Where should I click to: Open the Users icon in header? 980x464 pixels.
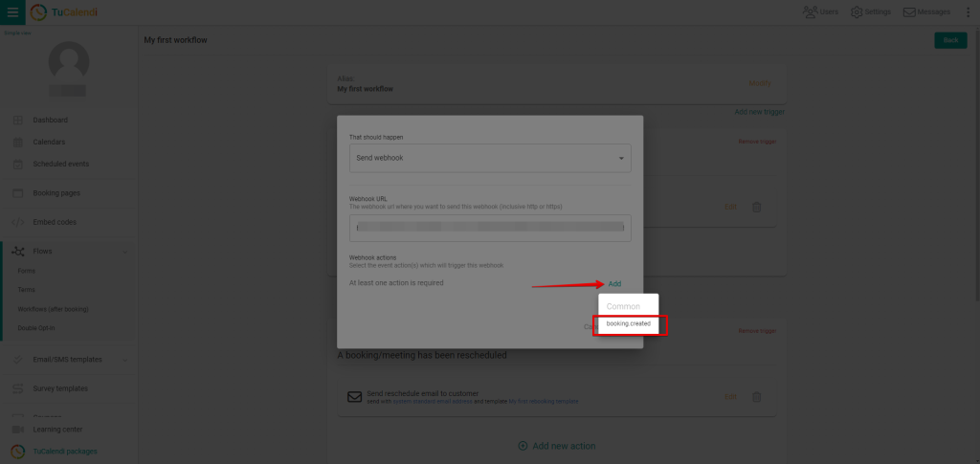coord(811,12)
